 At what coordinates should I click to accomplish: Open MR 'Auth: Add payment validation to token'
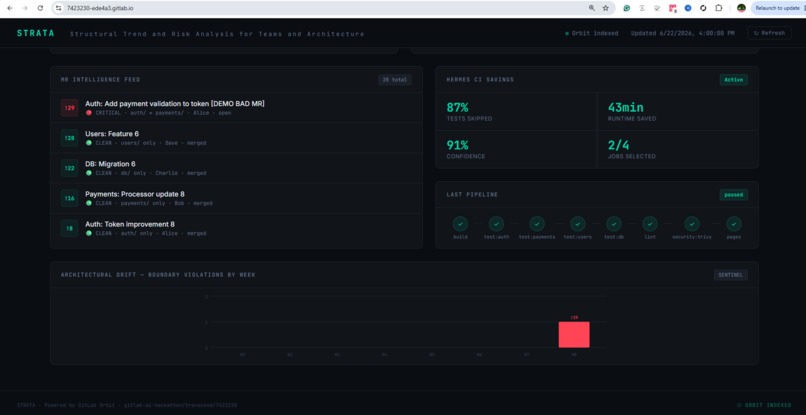(175, 103)
